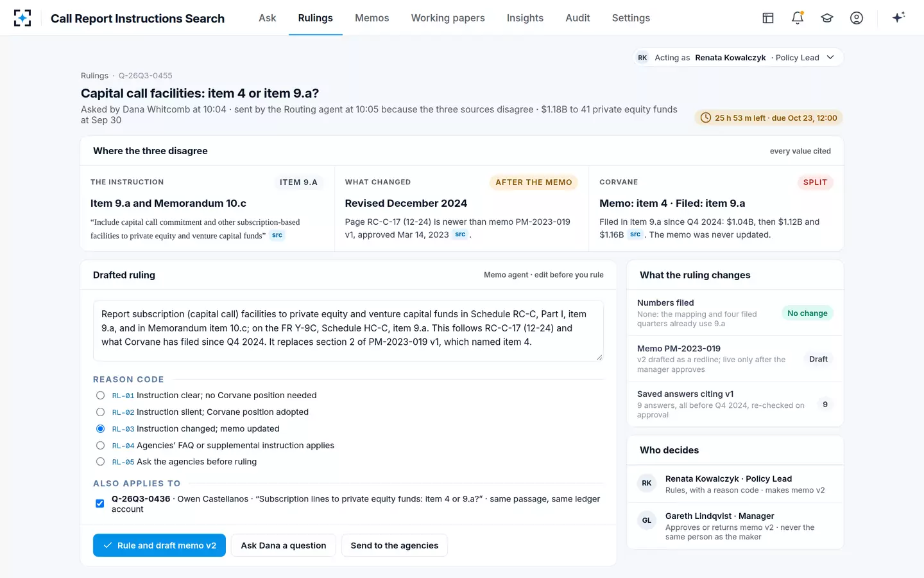924x578 pixels.
Task: Click the 'Draft' badge for Memo PM-2023-019
Action: (x=818, y=359)
